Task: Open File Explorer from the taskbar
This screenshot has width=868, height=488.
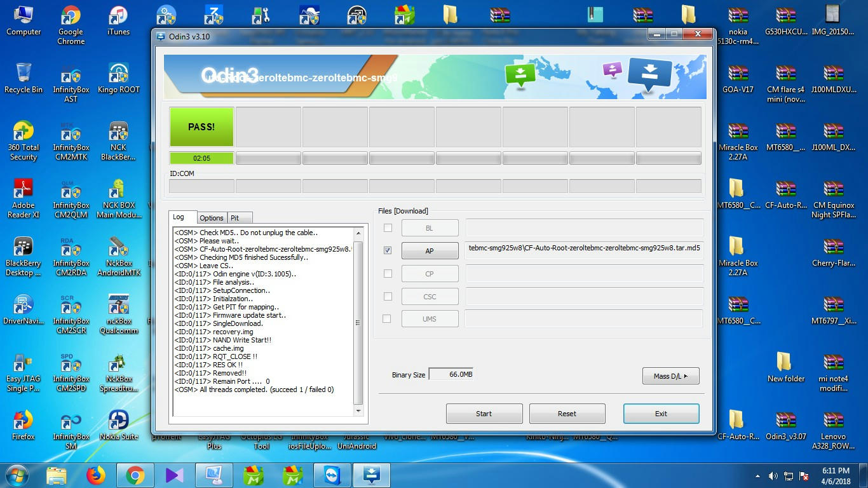Action: click(x=57, y=475)
